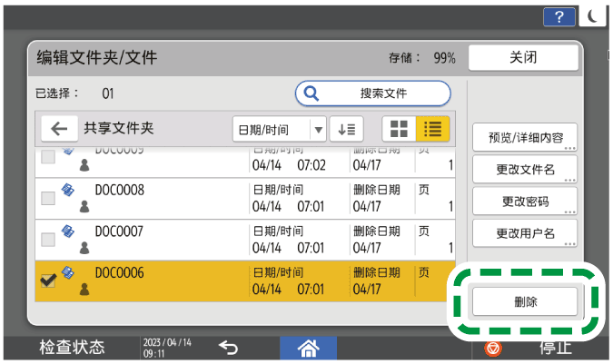Switch to list view display
The height and width of the screenshot is (364, 613).
(432, 129)
